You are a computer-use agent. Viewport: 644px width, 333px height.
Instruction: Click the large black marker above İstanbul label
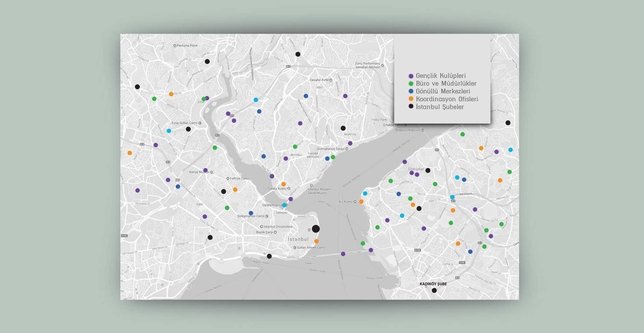point(315,229)
